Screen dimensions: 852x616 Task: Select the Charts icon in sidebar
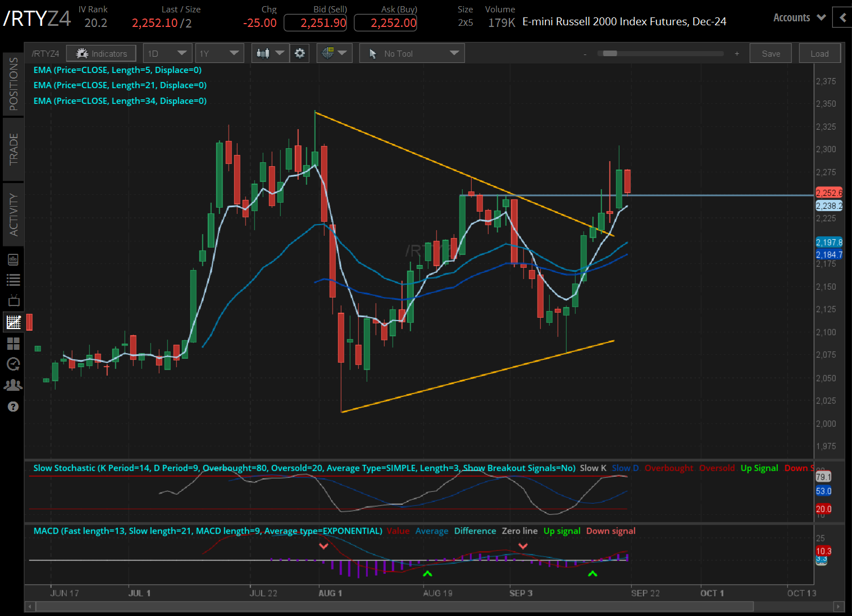point(13,322)
